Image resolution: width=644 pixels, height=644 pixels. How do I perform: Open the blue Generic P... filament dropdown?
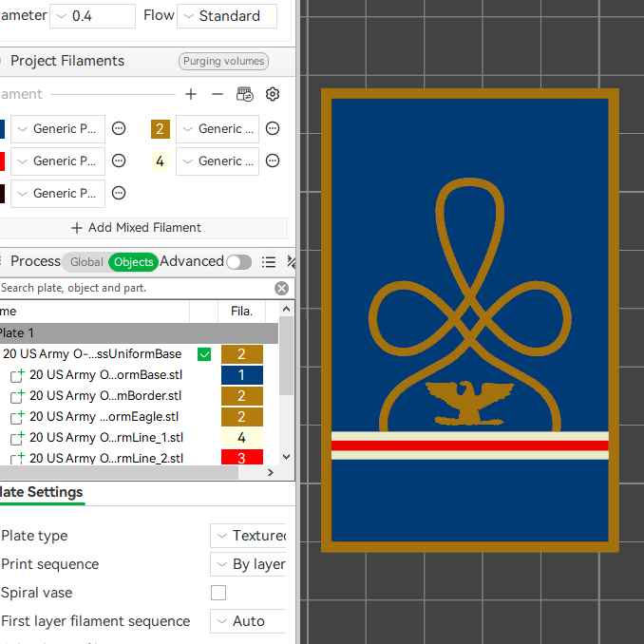click(x=58, y=129)
